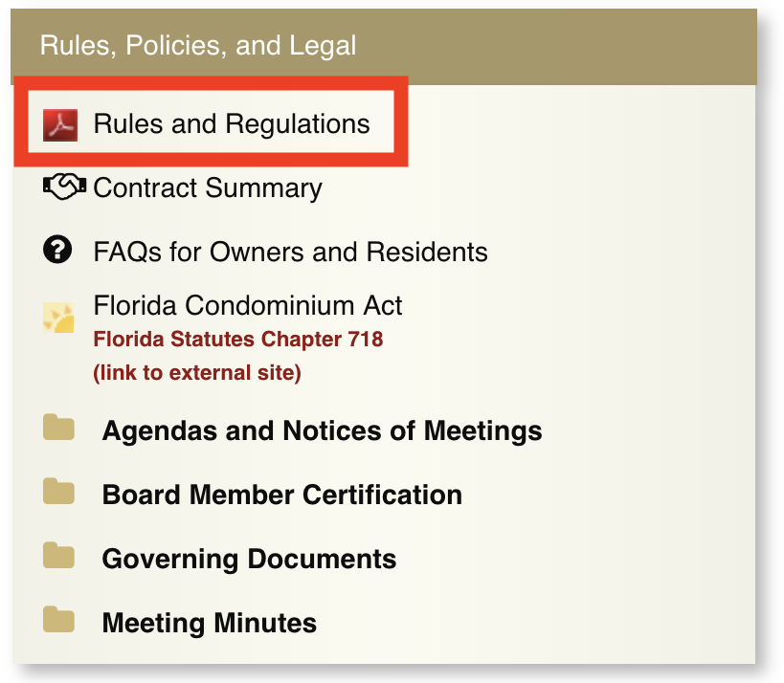
Task: Expand the Governing Documents folder
Action: tap(249, 560)
